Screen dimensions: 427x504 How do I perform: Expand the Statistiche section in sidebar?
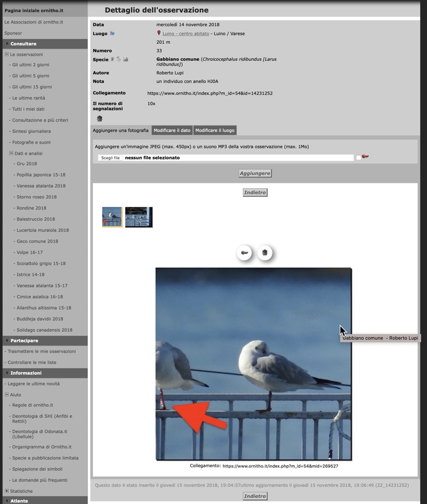click(7, 491)
